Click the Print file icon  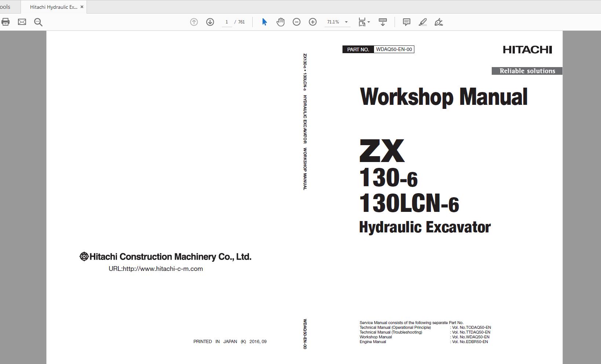pyautogui.click(x=5, y=22)
